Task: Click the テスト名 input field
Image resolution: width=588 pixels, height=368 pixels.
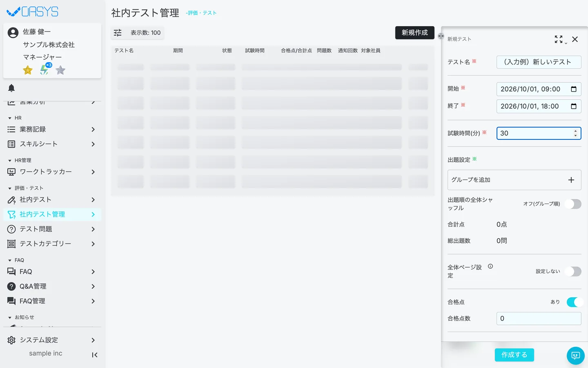Action: 539,62
